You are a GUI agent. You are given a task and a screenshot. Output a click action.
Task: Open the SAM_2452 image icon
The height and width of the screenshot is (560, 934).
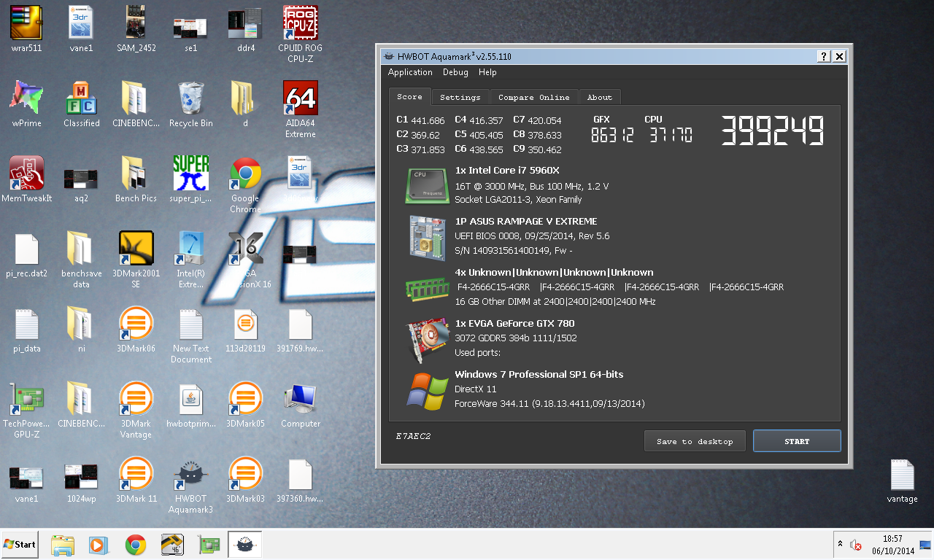[x=136, y=23]
